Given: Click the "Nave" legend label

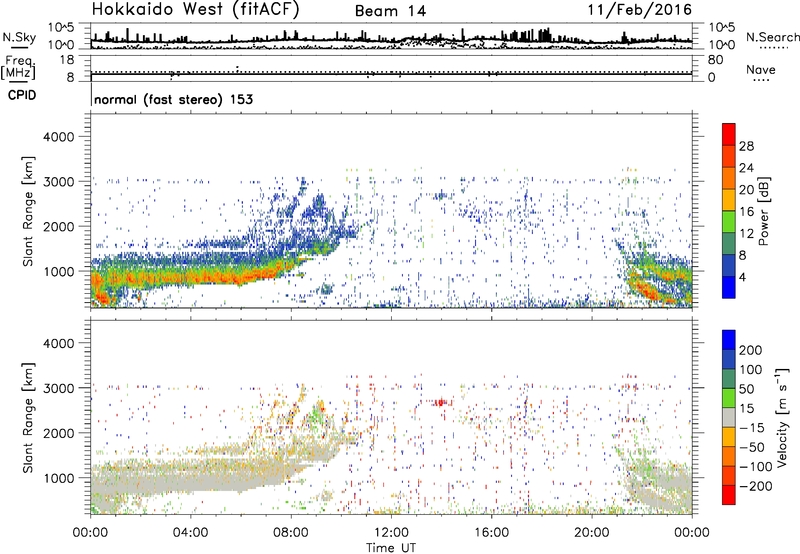Looking at the screenshot, I should point(761,70).
